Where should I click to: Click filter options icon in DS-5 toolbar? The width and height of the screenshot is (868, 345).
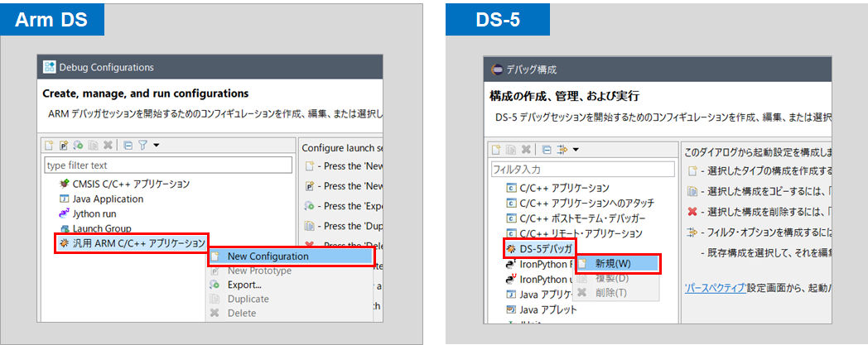pyautogui.click(x=562, y=150)
